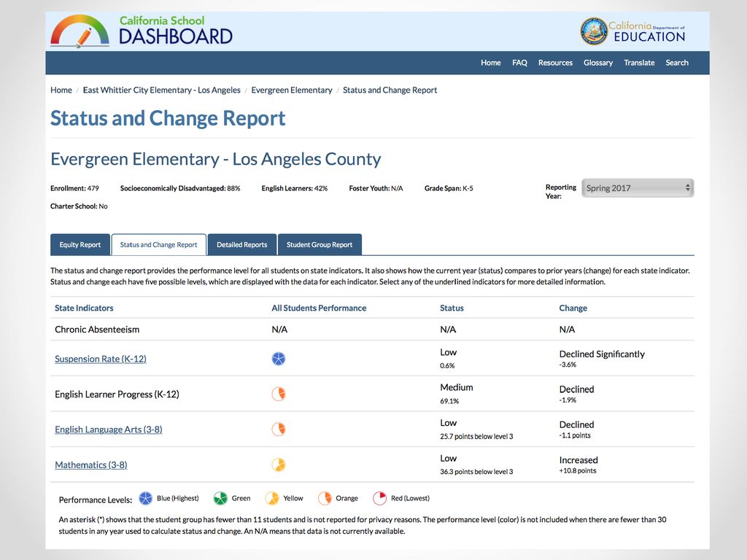
Task: Click the blue performance icon for Suspension Rate
Action: tap(279, 359)
